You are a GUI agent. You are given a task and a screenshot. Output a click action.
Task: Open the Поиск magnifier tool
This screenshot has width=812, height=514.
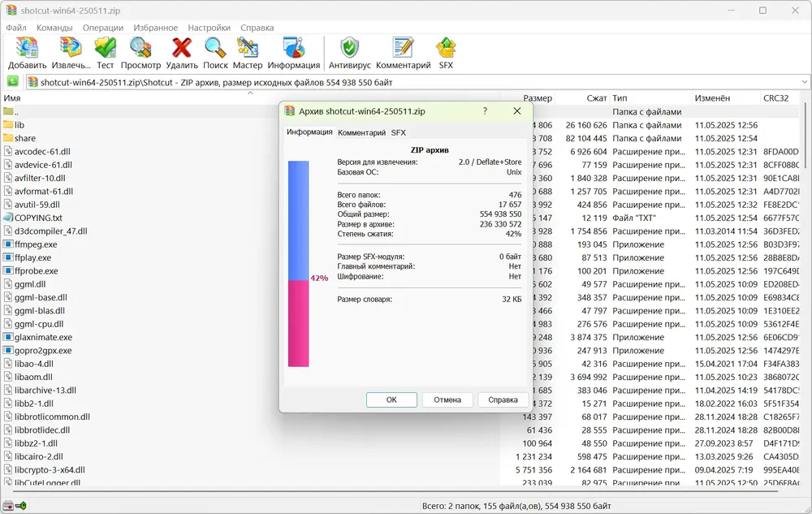point(215,48)
